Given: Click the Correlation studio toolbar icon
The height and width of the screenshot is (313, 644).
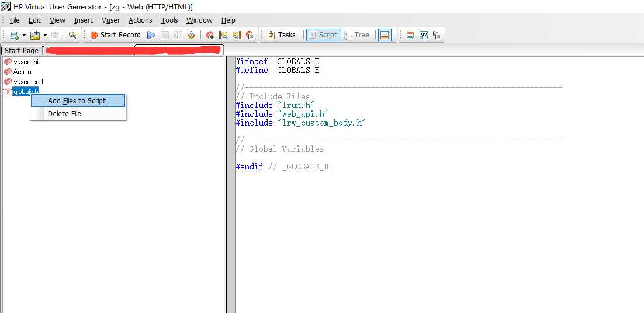Looking at the screenshot, I should pyautogui.click(x=410, y=35).
